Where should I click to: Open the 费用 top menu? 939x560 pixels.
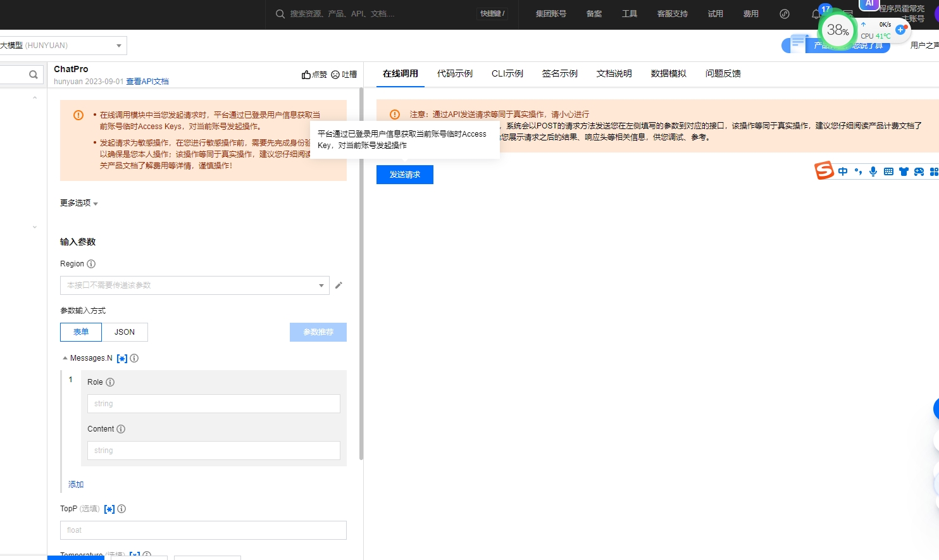tap(751, 14)
